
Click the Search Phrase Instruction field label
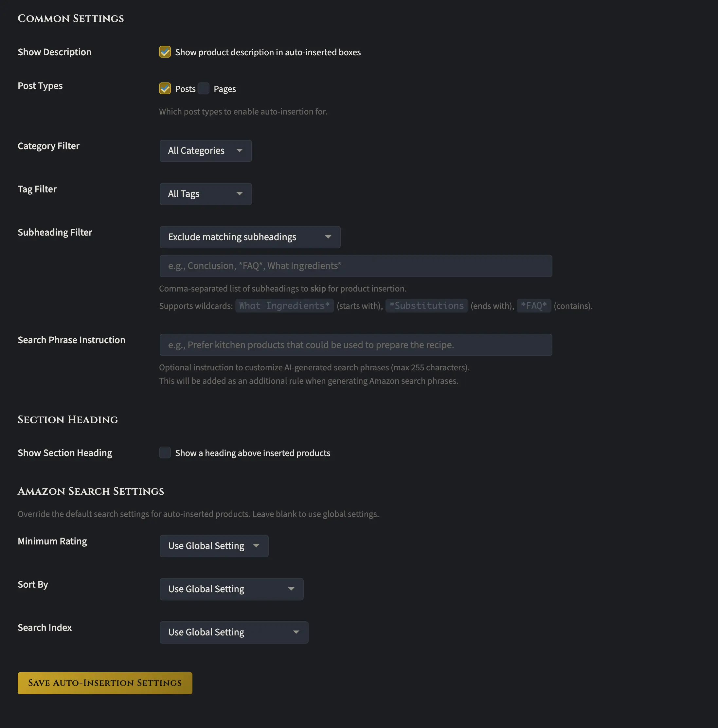tap(72, 340)
